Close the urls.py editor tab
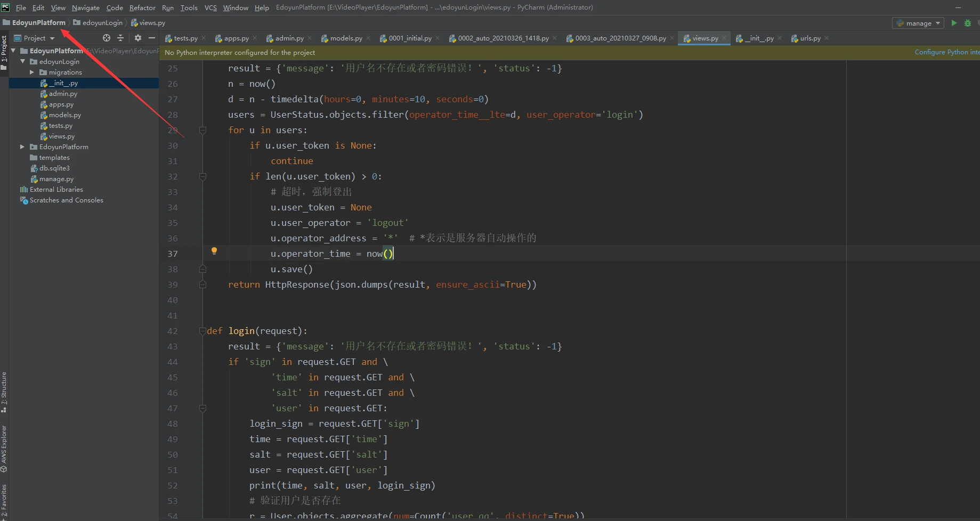 coord(827,38)
